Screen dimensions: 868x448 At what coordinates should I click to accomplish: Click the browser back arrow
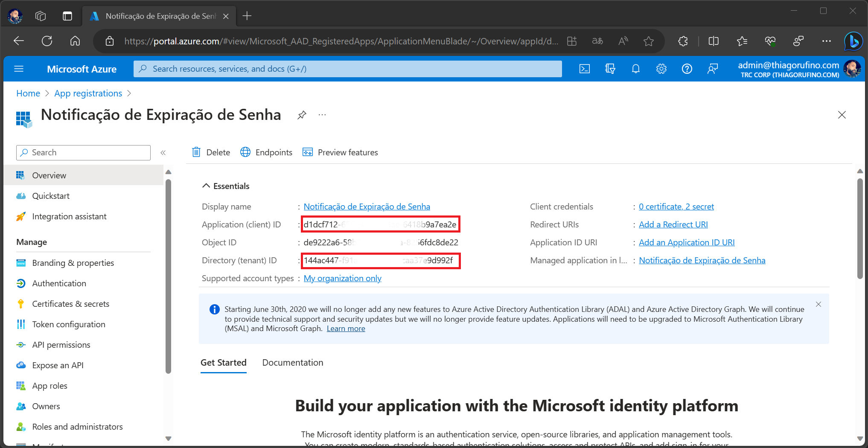click(19, 41)
